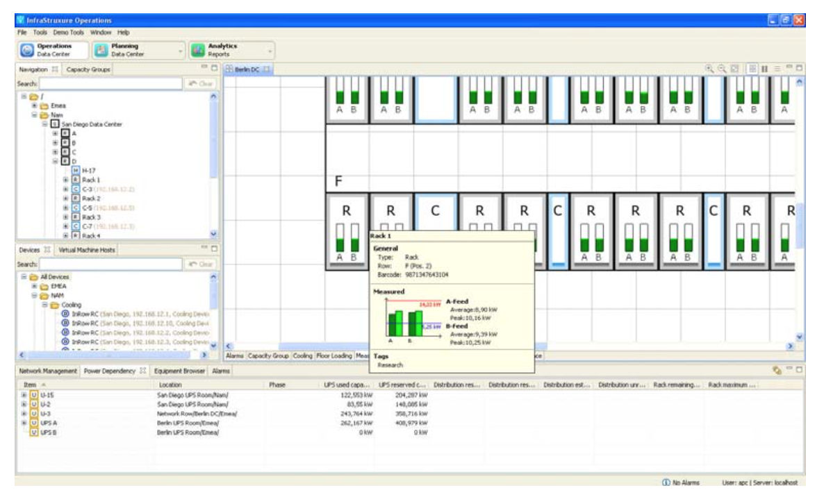Click the UPS A device icon
This screenshot has height=504, width=824.
click(33, 423)
